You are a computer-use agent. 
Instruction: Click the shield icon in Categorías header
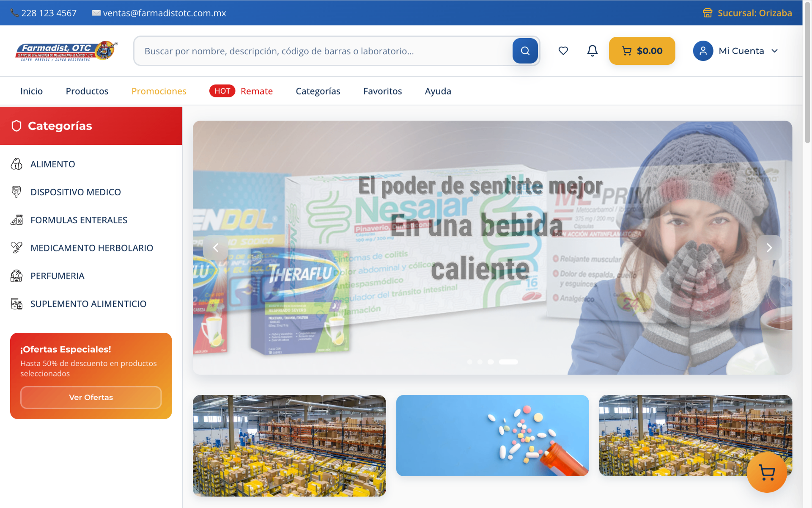[x=16, y=126]
